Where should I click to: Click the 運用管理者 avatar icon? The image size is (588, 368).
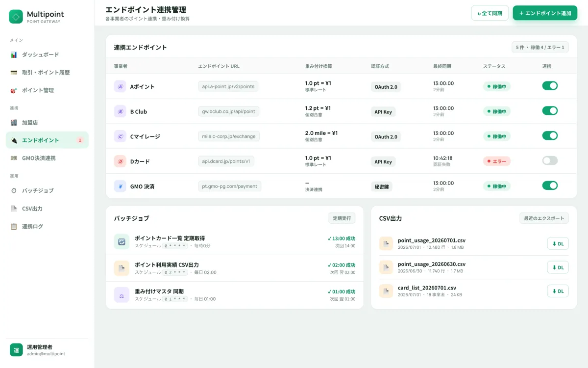[x=16, y=350]
